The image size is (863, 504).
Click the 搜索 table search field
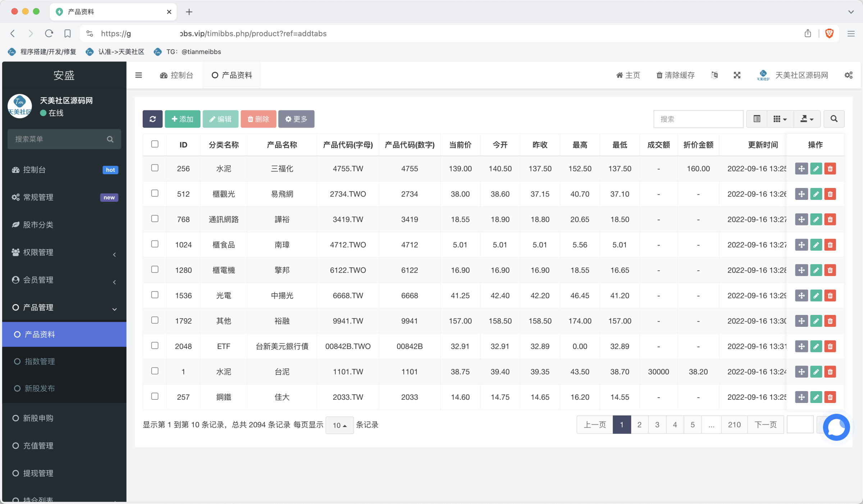click(x=698, y=119)
